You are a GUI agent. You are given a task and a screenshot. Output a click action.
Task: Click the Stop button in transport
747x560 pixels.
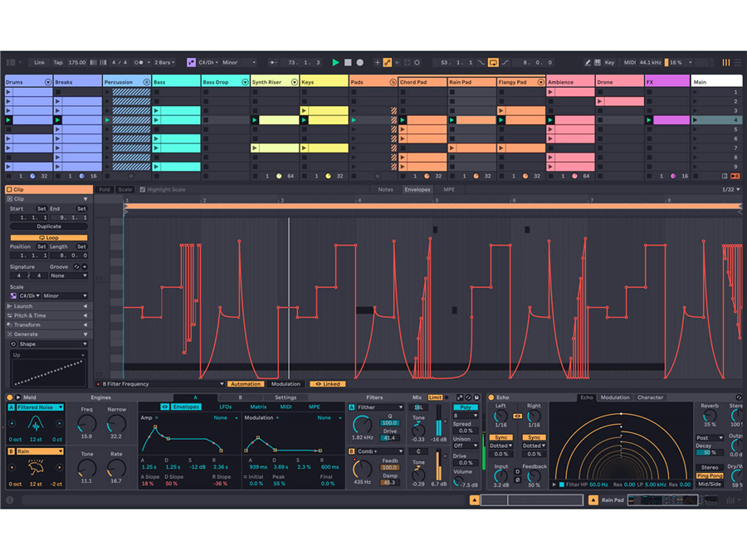(348, 62)
